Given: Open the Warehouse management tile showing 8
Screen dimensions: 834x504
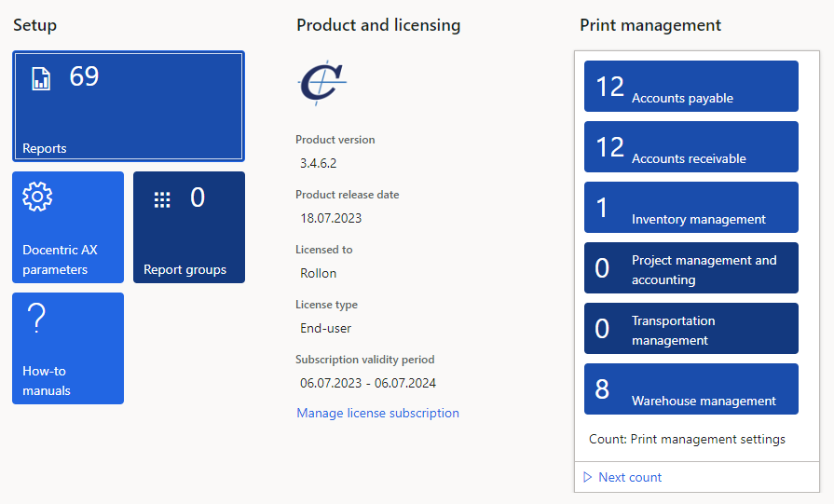Looking at the screenshot, I should point(690,389).
